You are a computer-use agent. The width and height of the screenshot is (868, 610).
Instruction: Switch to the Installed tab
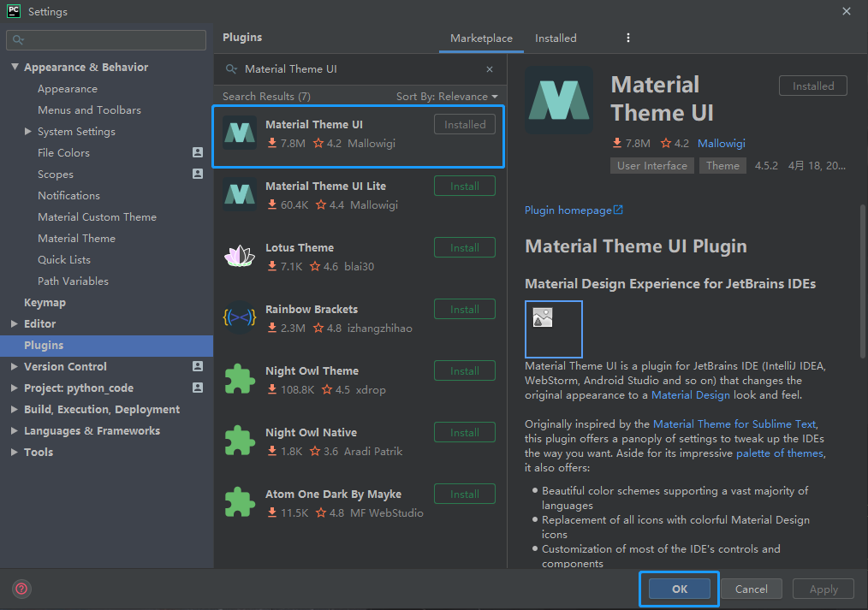pyautogui.click(x=556, y=38)
